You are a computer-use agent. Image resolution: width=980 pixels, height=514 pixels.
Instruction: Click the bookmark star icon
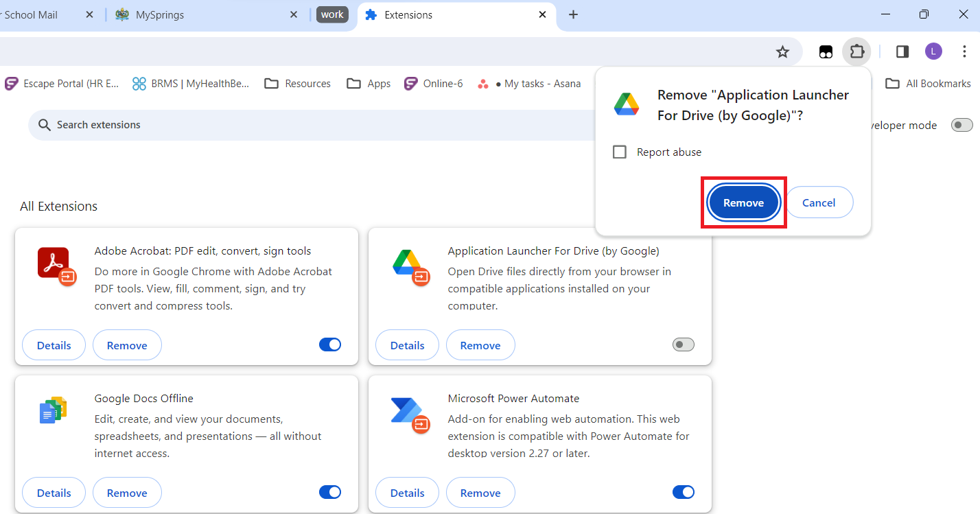click(782, 51)
